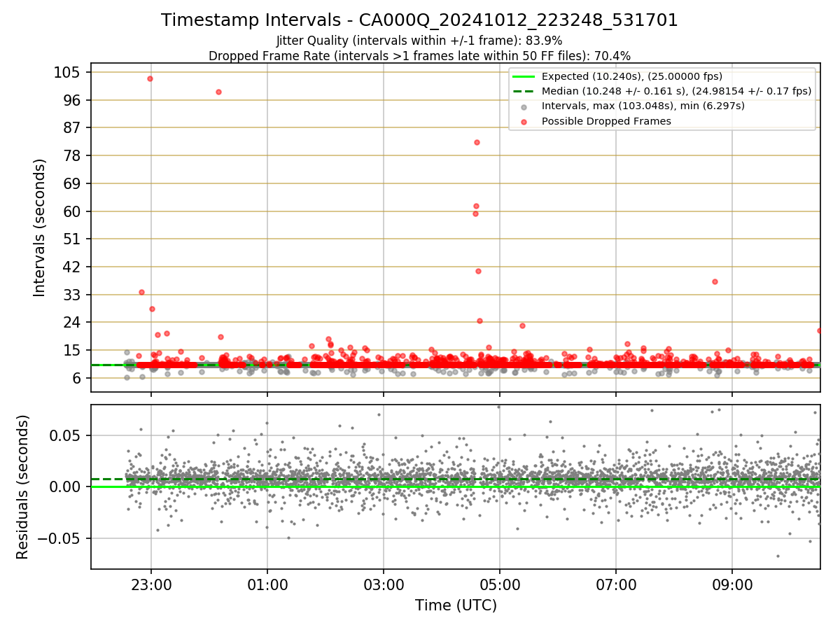Click the plot title "Timestamp Intervals - CA000Q_20241012_223248_531701"
This screenshot has width=840, height=630.
419,20
